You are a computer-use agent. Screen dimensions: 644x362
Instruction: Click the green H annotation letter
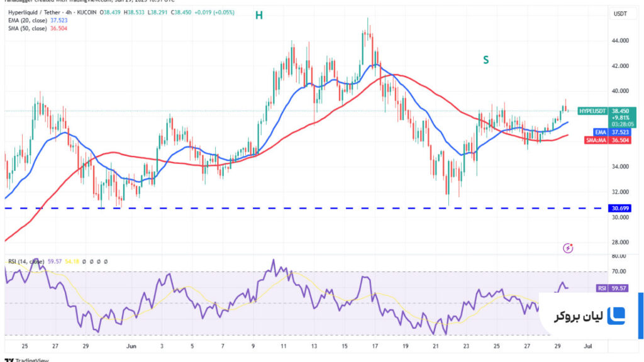[258, 16]
